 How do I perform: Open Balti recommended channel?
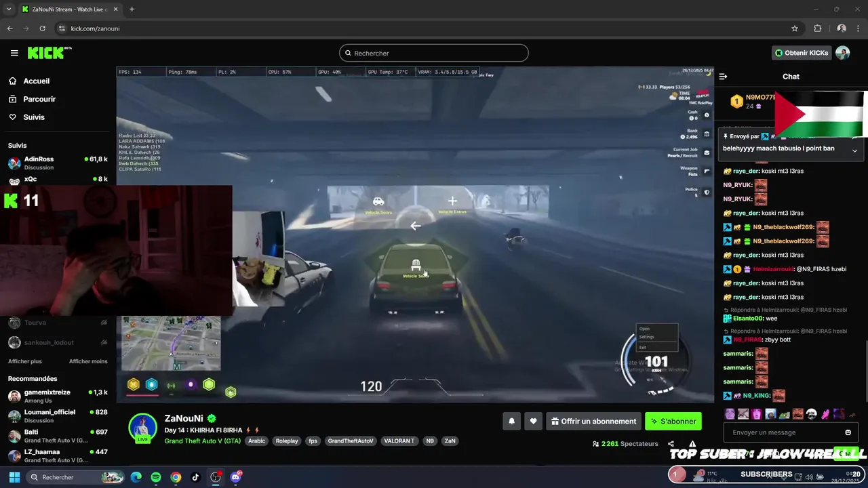(58, 435)
